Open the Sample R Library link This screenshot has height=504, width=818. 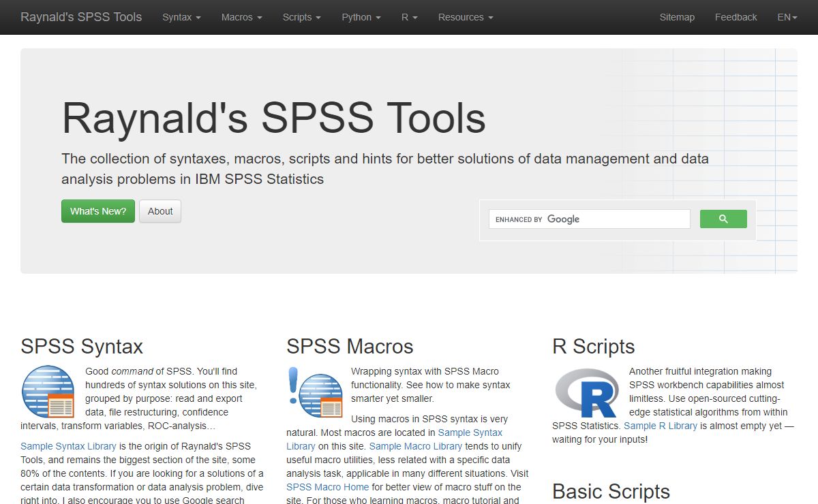point(661,426)
